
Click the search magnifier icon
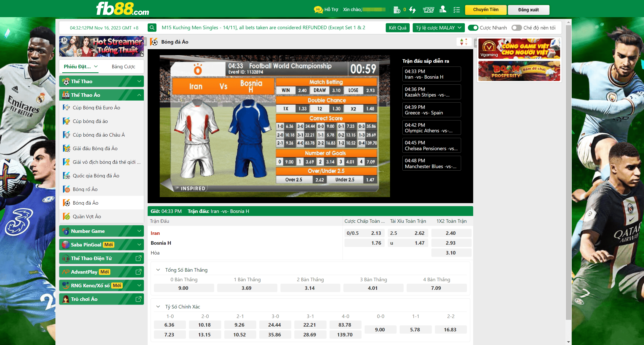(x=152, y=27)
